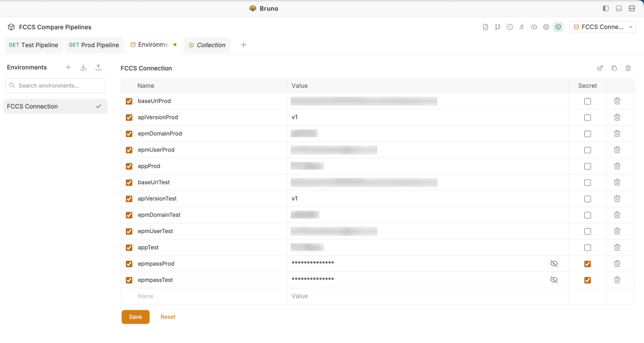Focus the Search environments field
This screenshot has height=343, width=644.
55,85
